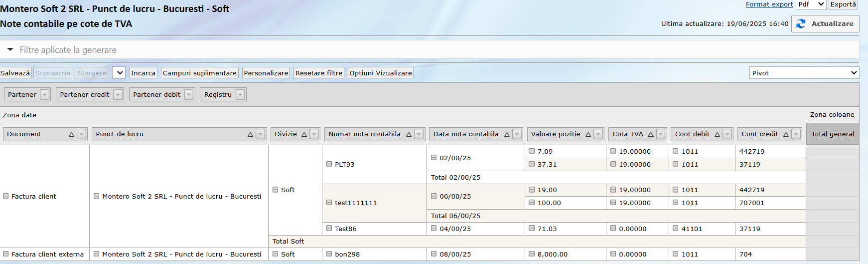Viewport: 868px width, 264px height.
Task: Click sort triangle on Cota TVA column
Action: 651,134
